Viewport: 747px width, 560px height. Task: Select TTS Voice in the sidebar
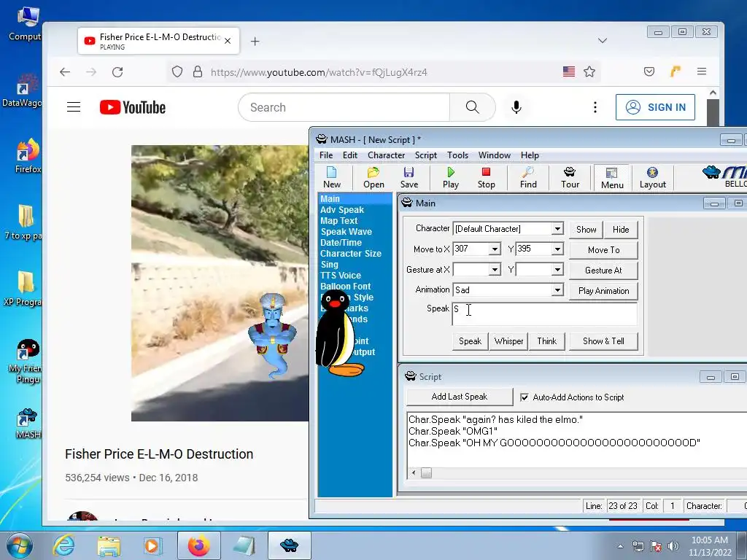coord(341,276)
